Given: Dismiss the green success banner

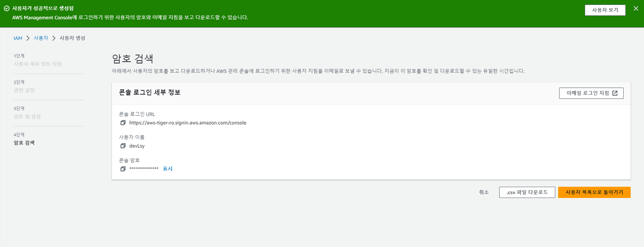Looking at the screenshot, I should click(x=636, y=9).
